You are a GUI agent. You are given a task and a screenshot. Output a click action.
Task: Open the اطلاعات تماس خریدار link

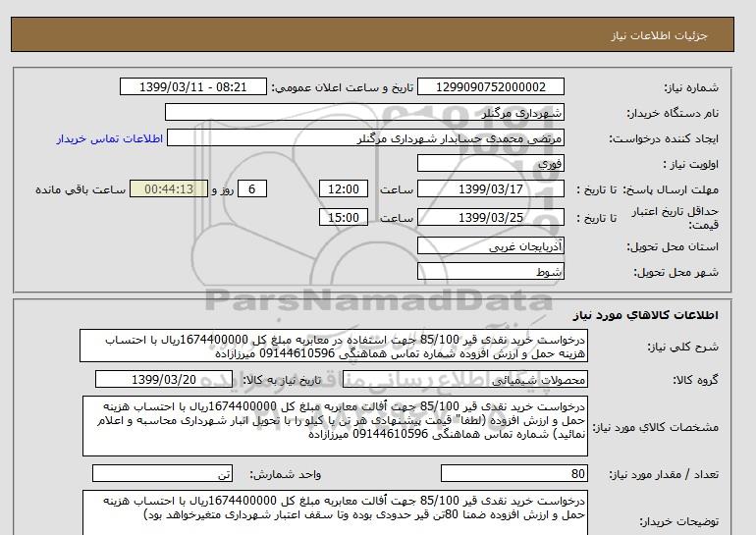[x=109, y=138]
